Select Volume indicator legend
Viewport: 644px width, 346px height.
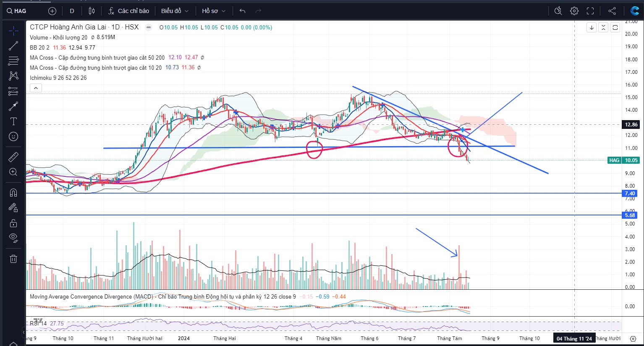[58, 37]
